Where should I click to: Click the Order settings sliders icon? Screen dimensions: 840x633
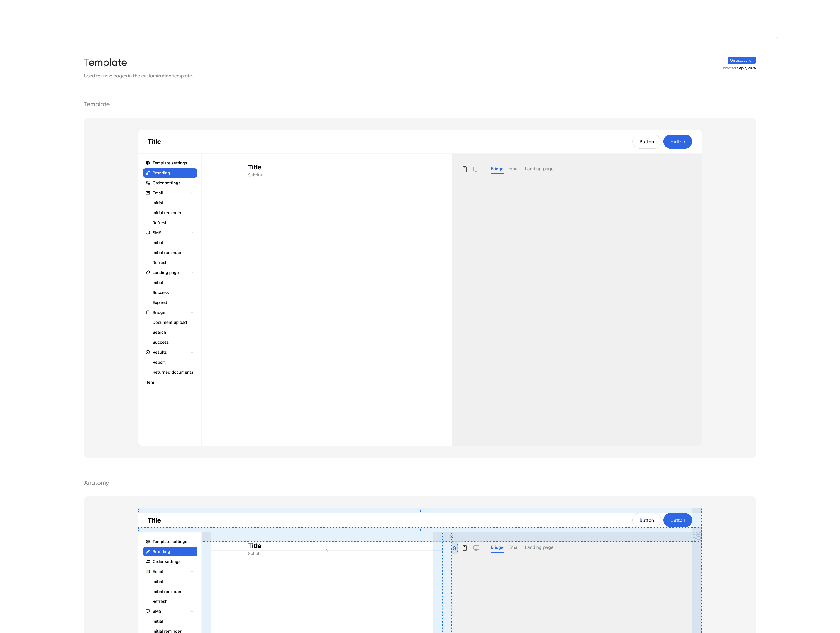pos(148,183)
